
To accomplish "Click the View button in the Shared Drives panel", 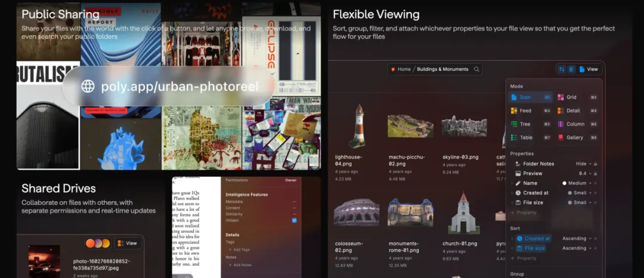I will coord(128,243).
